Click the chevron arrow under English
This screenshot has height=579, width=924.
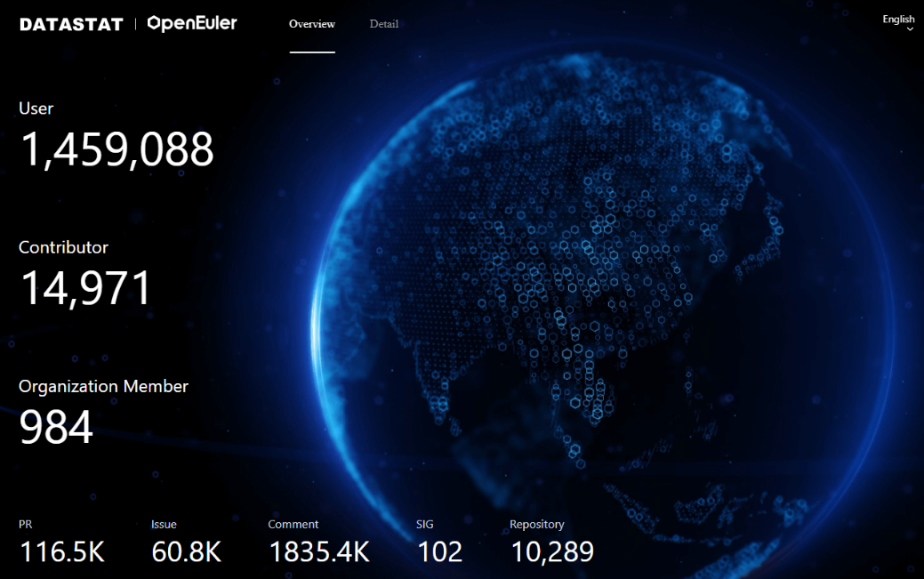910,29
